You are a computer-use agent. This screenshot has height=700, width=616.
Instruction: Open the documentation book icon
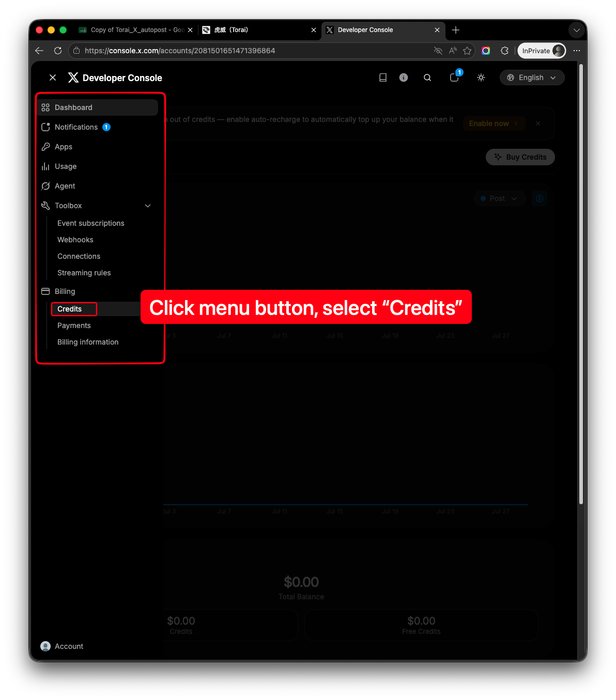(383, 77)
